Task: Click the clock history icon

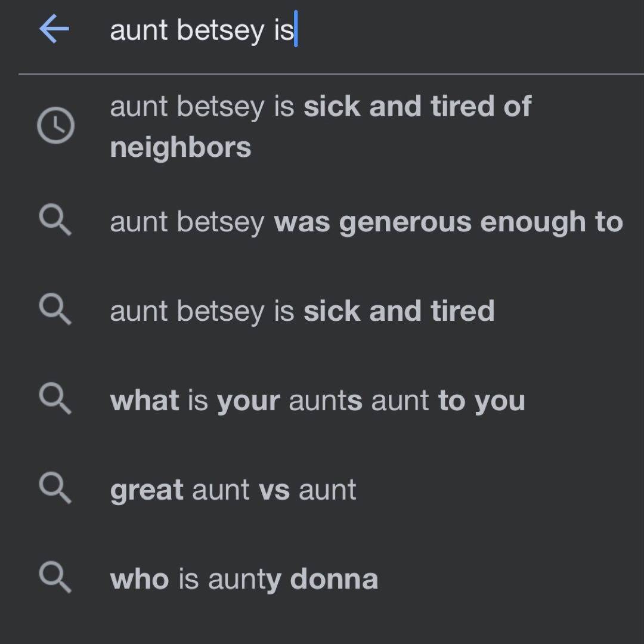Action: [x=55, y=126]
